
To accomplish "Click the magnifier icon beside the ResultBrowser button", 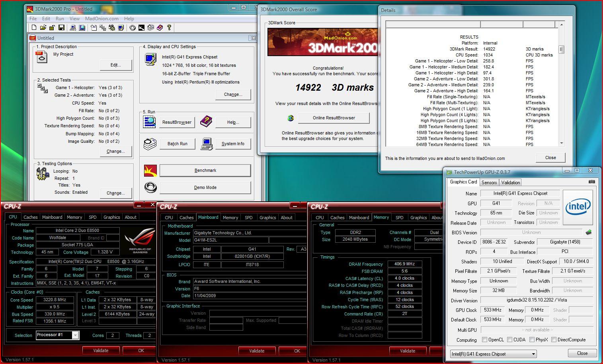I will pos(150,122).
